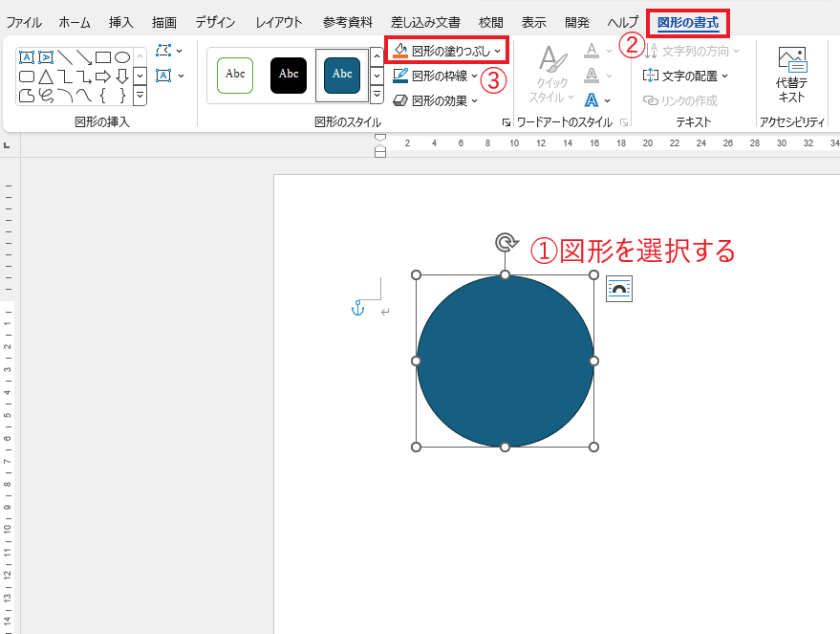Image resolution: width=840 pixels, height=634 pixels.
Task: Expand the text effects dropdown arrow
Action: point(607,100)
